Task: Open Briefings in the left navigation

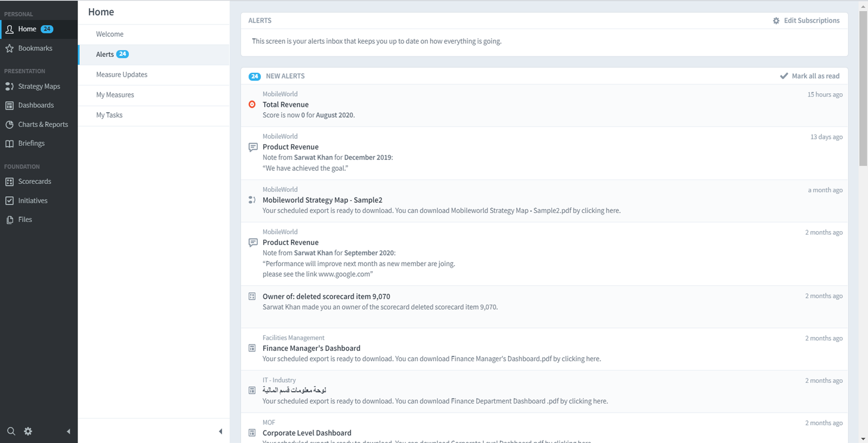Action: point(39,143)
